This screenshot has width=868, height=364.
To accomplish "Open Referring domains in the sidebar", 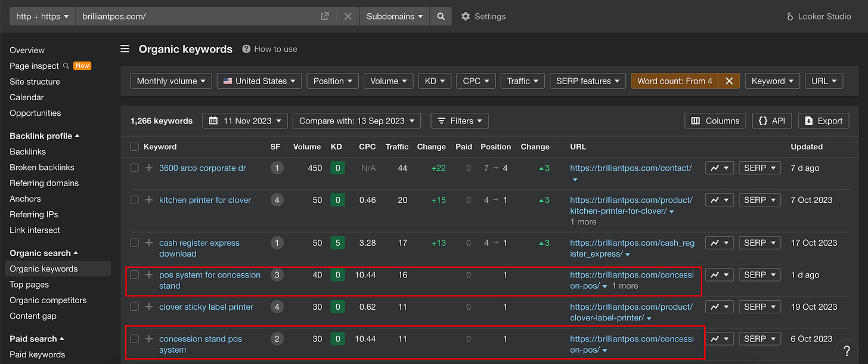I will 44,183.
